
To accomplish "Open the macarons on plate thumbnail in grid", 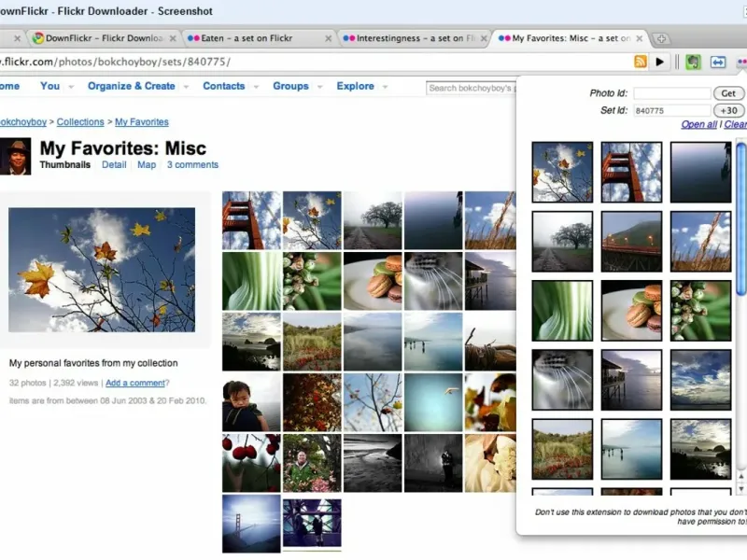I will coord(373,281).
